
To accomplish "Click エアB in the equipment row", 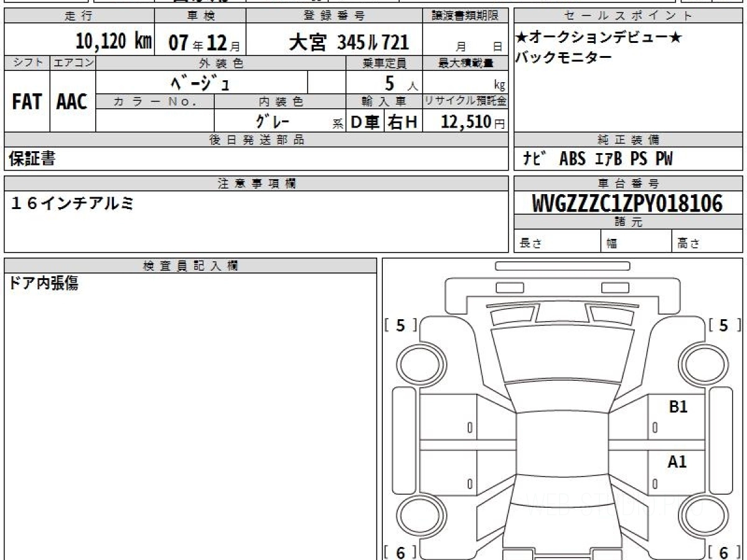I will point(608,159).
